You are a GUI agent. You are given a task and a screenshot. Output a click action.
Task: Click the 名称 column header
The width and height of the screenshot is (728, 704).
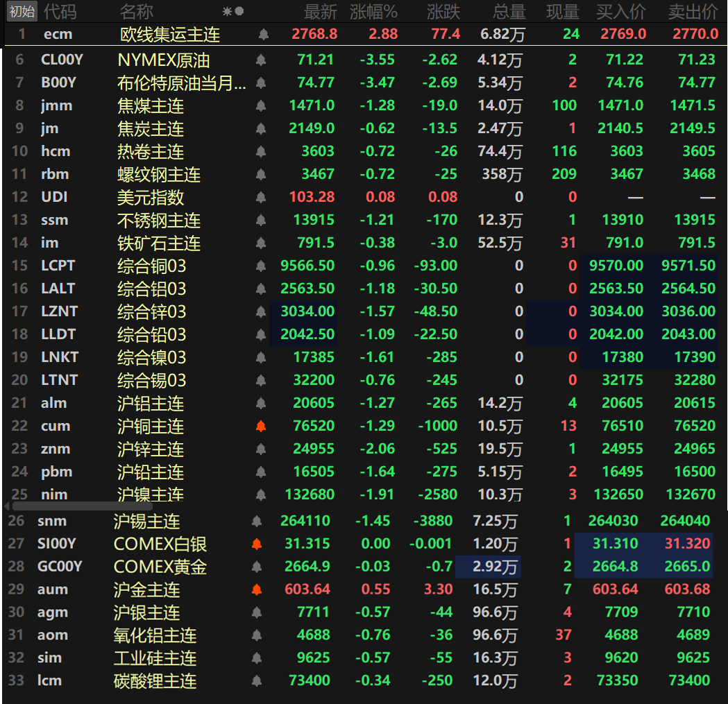coord(136,12)
